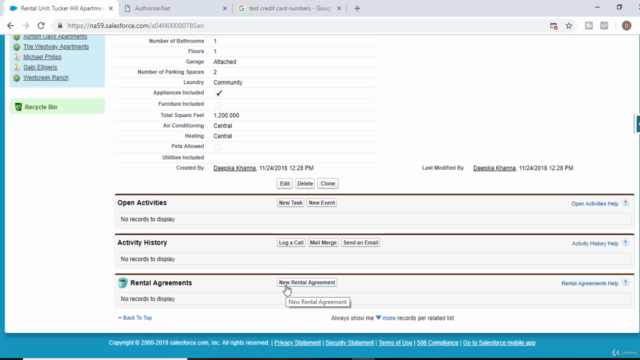Open Deepika Khanna link in Last Modified By

pyautogui.click(x=494, y=168)
